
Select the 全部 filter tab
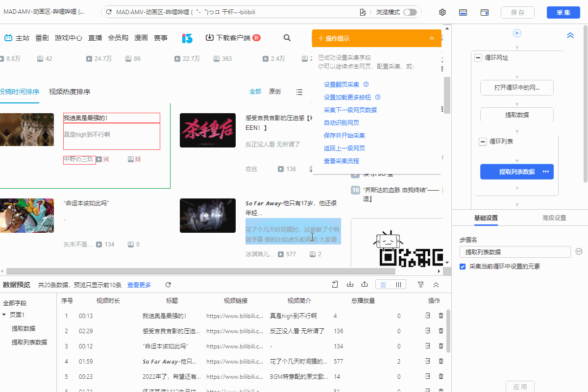coord(255,92)
